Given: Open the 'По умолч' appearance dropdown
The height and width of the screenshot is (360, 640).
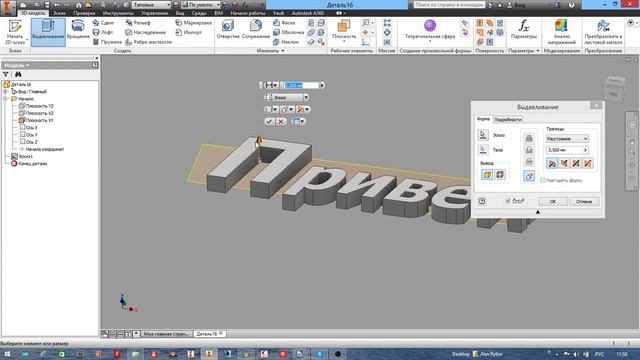Looking at the screenshot, I should (201, 5).
